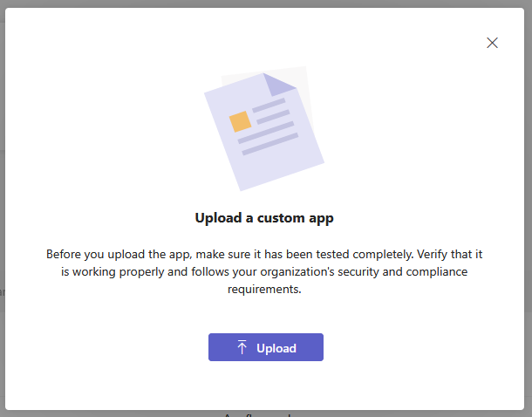Viewport: 532px width, 417px height.
Task: Click the word "Upload" on the button
Action: 276,348
